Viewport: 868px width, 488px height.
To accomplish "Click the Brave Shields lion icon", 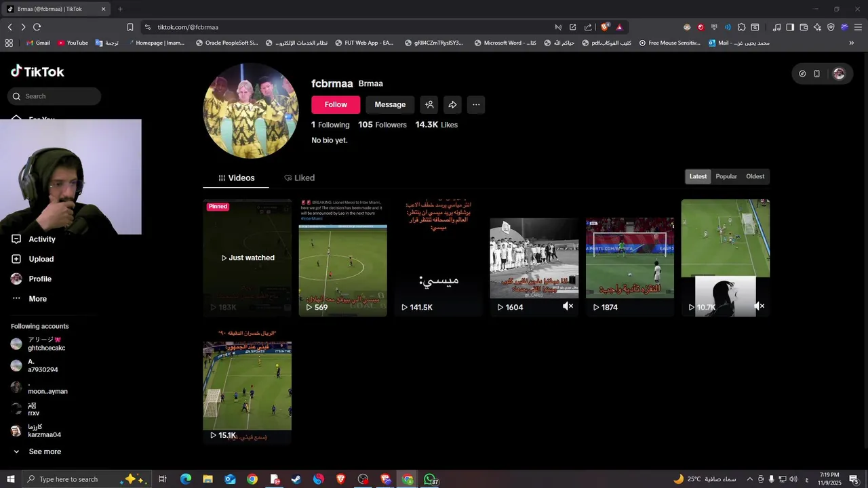I will point(605,27).
